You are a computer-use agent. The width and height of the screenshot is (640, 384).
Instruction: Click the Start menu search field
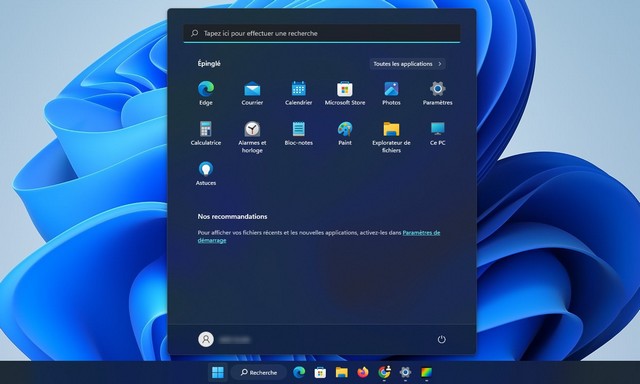(x=322, y=33)
